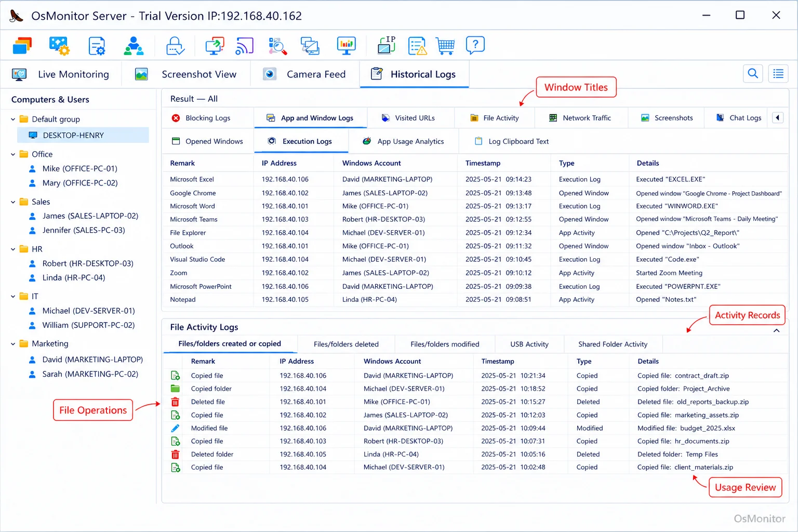798x532 pixels.
Task: Collapse the HR group chevron
Action: point(13,249)
